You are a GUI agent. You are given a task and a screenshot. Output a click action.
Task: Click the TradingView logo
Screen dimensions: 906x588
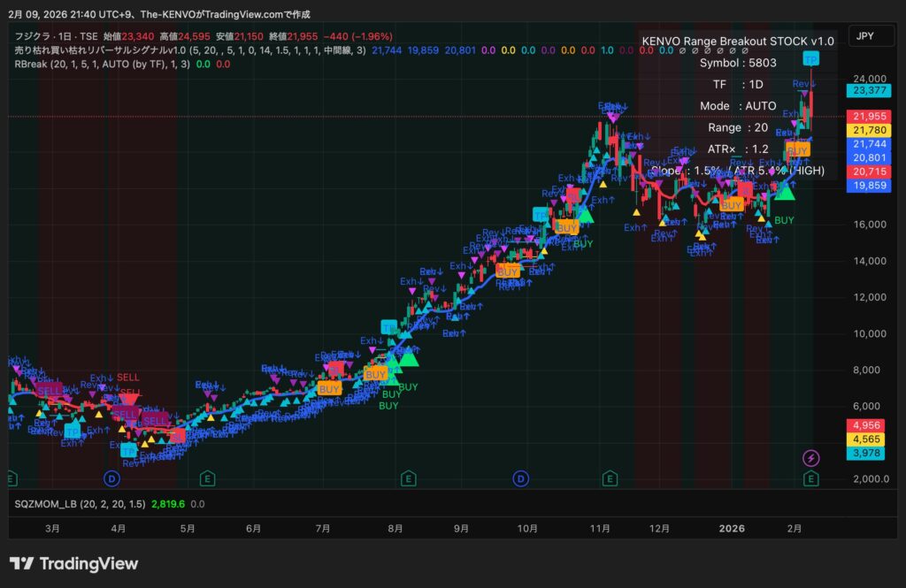(x=73, y=563)
